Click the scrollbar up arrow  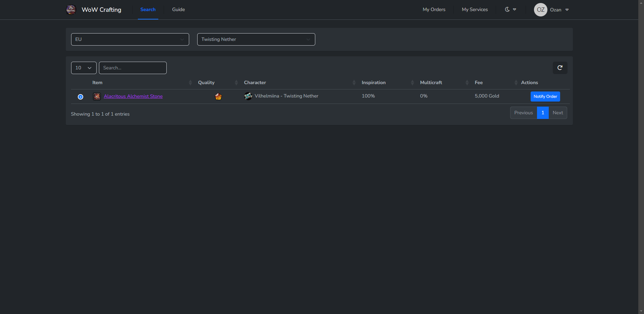[x=641, y=3]
